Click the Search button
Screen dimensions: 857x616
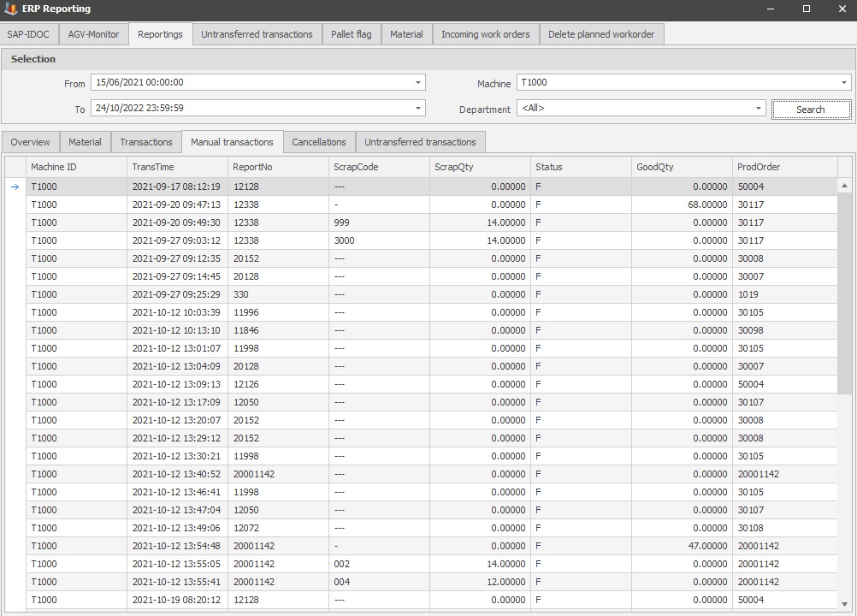point(810,110)
